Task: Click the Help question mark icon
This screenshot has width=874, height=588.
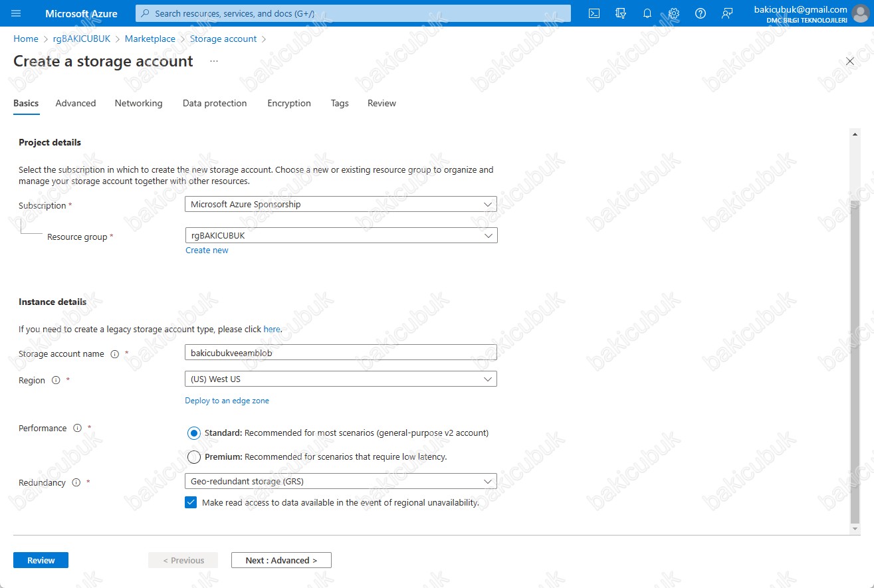Action: click(701, 13)
